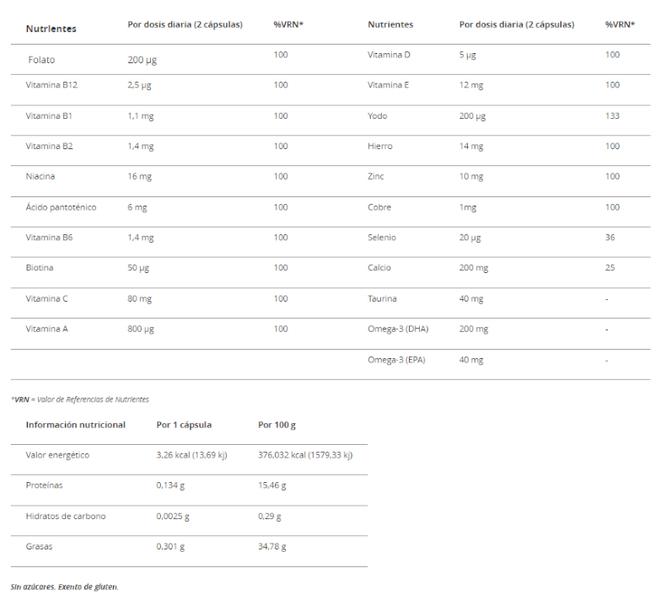The width and height of the screenshot is (666, 600).
Task: Click the Selenio nutrient label
Action: [x=382, y=238]
